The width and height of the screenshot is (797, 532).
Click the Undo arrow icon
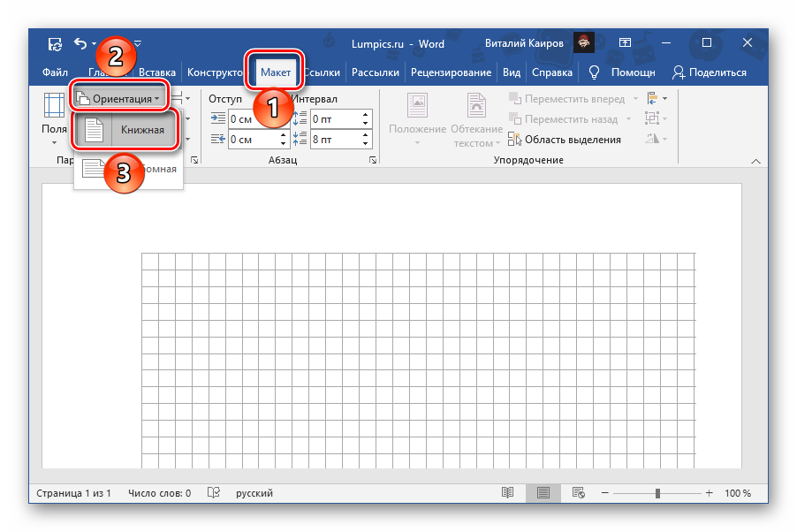tap(80, 43)
